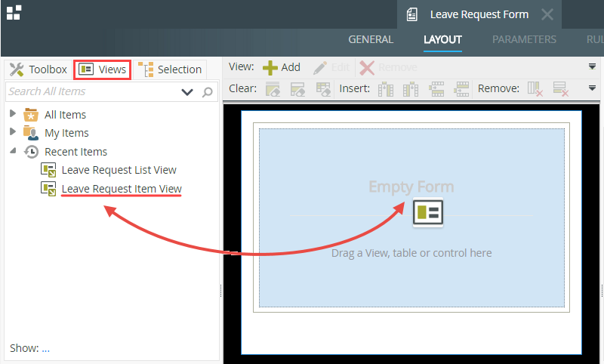Insert a column to the left
The image size is (604, 364).
tap(386, 89)
